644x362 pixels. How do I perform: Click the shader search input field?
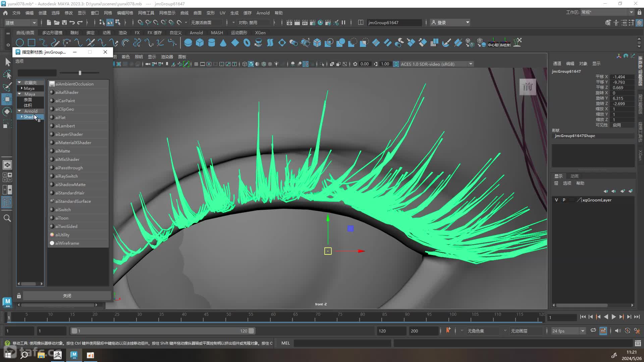tap(37, 73)
